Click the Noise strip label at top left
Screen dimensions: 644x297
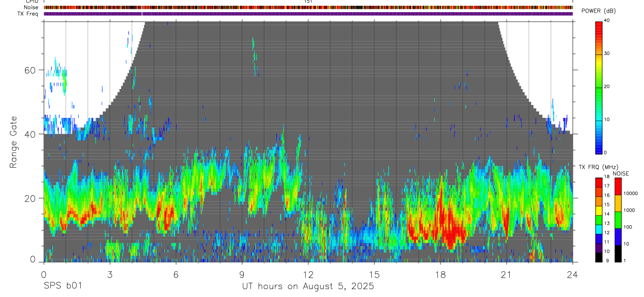[31, 8]
